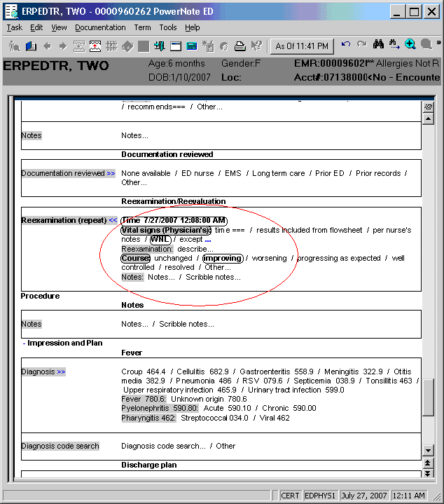Screen dimensions: 444x504
Task: Collapse Reexamination (repeat) with << arrows
Action: (x=113, y=220)
